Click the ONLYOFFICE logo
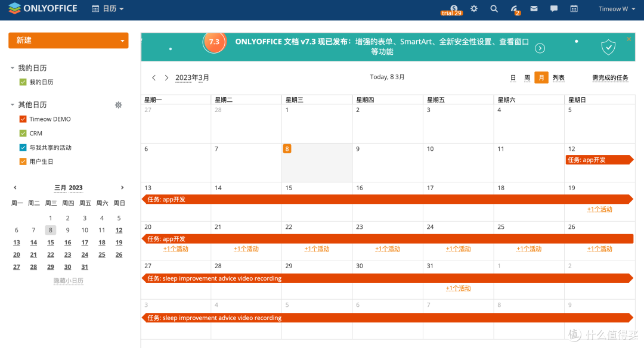 click(x=43, y=8)
